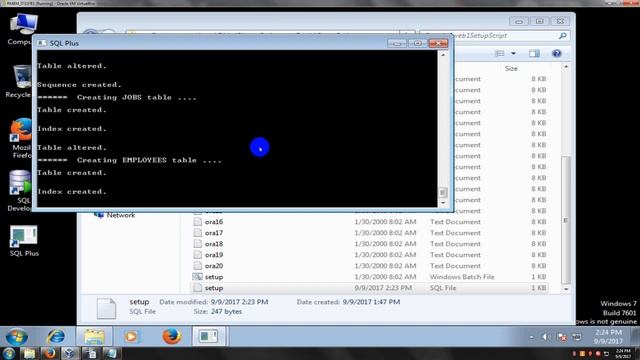Open the volume speaker icon in guest tray
Viewport: 640px width, 360px height.
point(545,337)
